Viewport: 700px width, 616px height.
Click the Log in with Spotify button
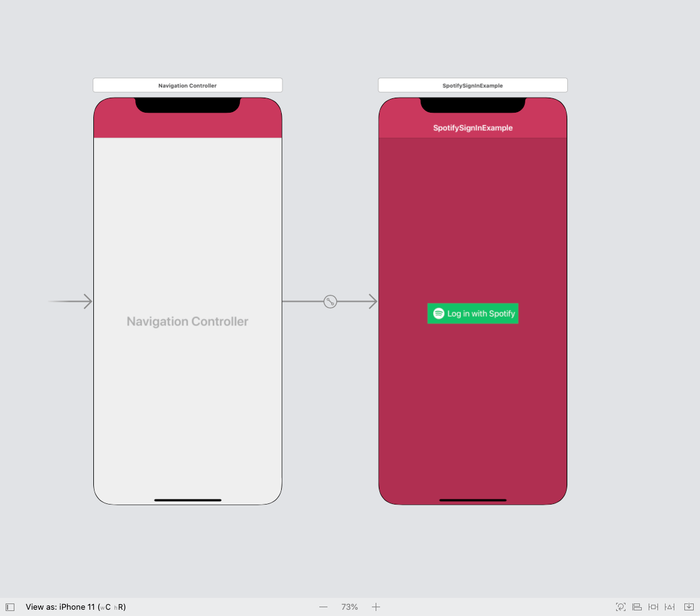click(473, 314)
